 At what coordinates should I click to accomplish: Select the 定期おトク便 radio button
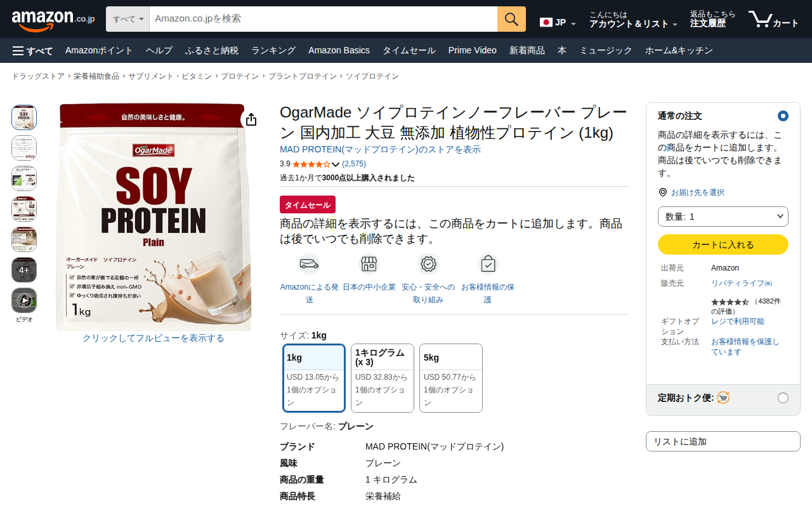pyautogui.click(x=783, y=398)
